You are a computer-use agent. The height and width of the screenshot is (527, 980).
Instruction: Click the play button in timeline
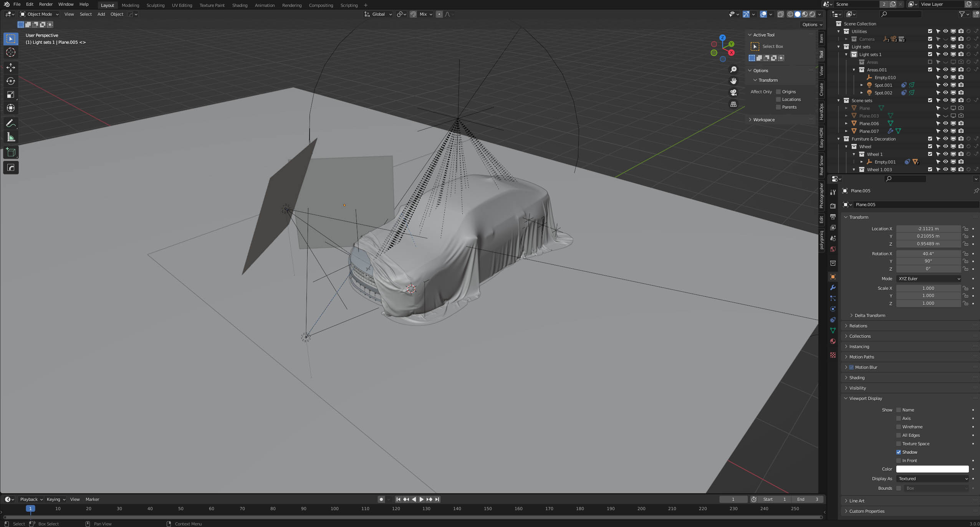(420, 499)
